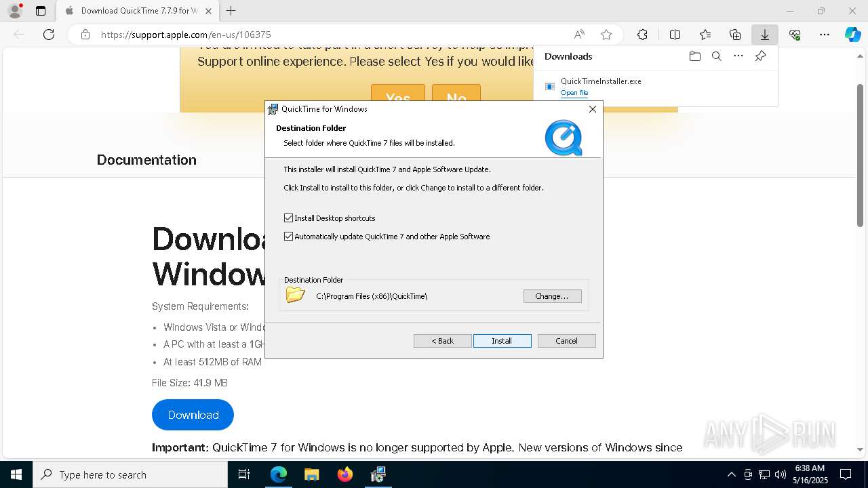The width and height of the screenshot is (868, 488).
Task: Launch Firefox from the taskbar
Action: click(344, 474)
